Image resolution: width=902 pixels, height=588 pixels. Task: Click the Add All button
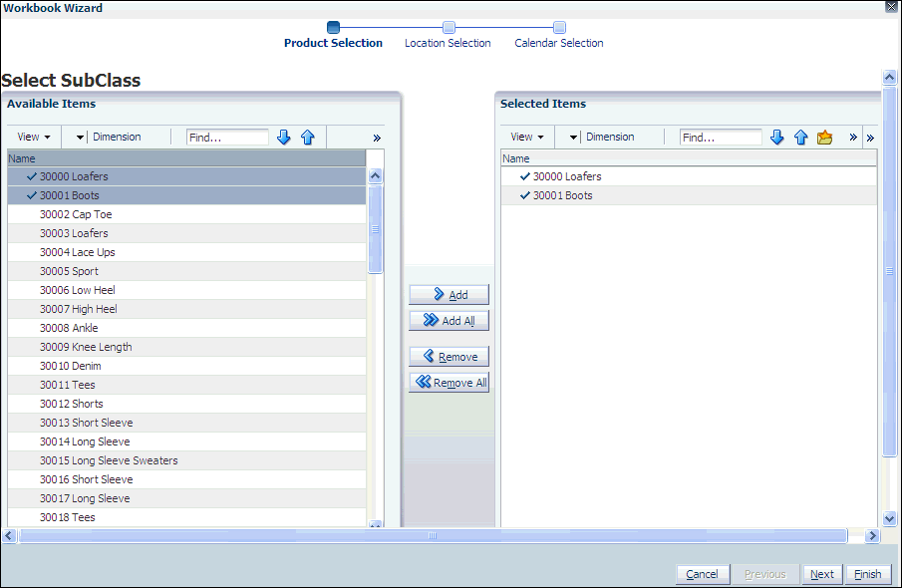(x=449, y=321)
